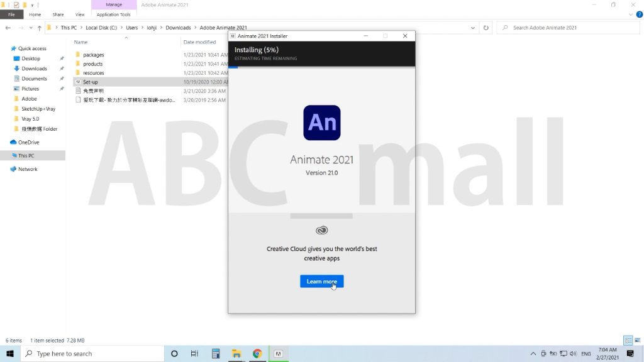Click the installer progress bar
Image resolution: width=644 pixels, height=362 pixels.
(x=321, y=67)
